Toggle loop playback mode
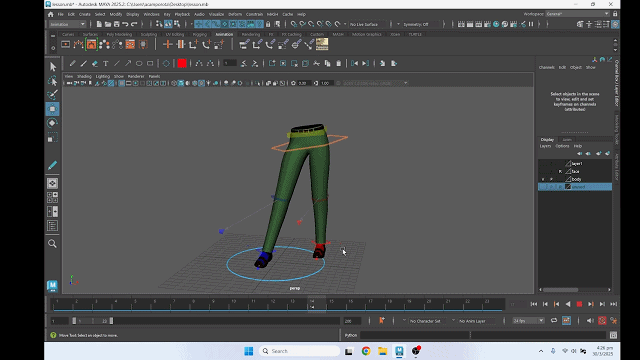The height and width of the screenshot is (360, 640). 554,321
